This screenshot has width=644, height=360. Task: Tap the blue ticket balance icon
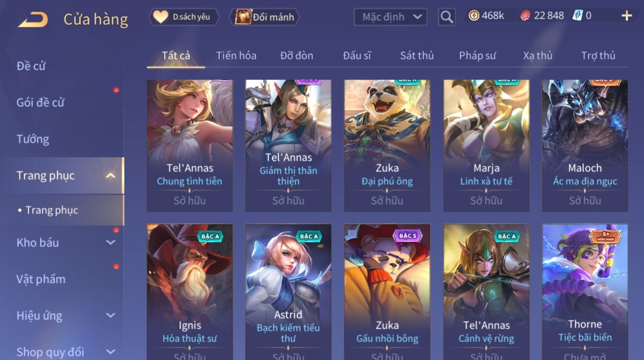coord(578,16)
